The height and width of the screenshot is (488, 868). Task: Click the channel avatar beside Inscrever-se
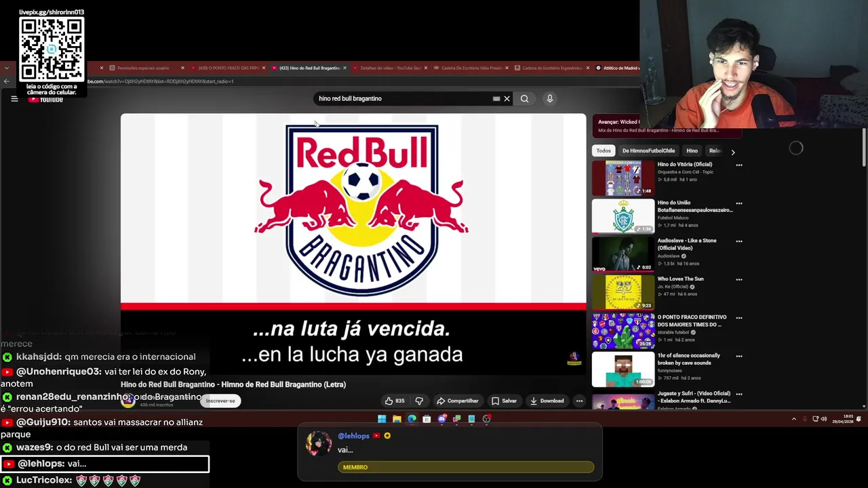[127, 401]
